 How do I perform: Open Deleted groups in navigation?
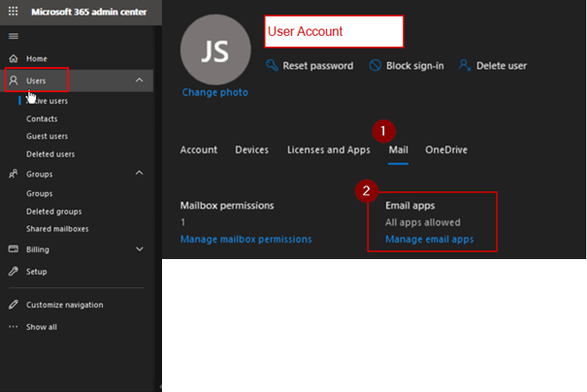pos(54,212)
